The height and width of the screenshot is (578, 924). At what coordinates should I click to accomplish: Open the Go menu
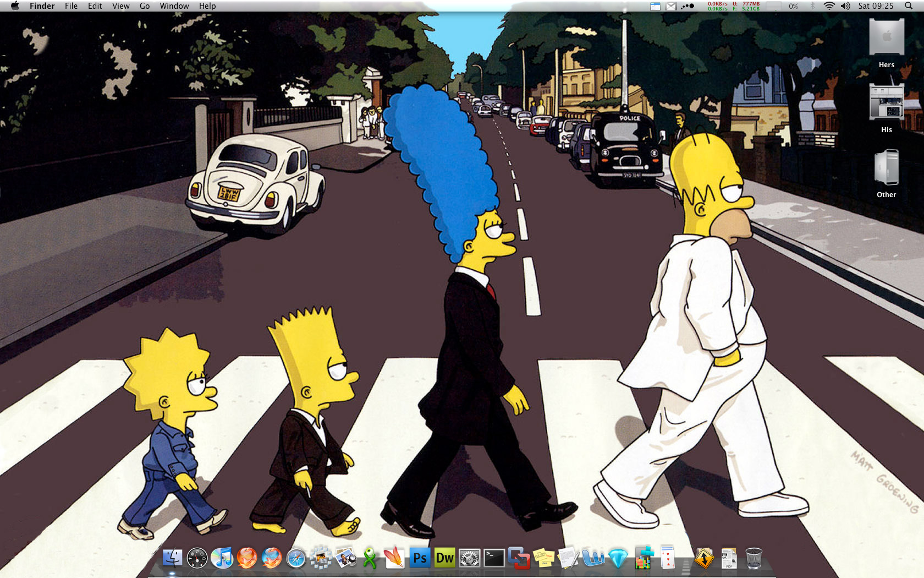click(x=145, y=6)
